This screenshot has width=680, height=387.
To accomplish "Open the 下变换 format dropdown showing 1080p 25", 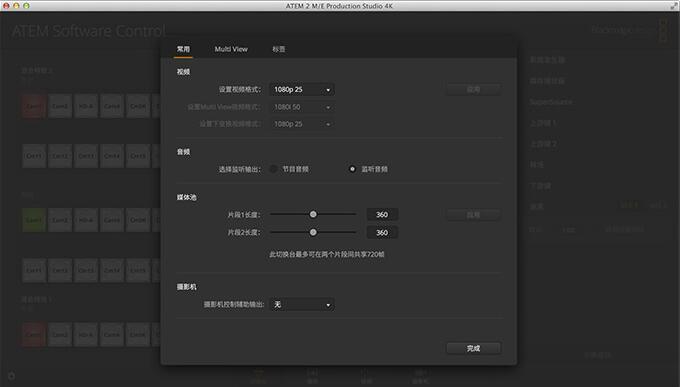I will 302,124.
